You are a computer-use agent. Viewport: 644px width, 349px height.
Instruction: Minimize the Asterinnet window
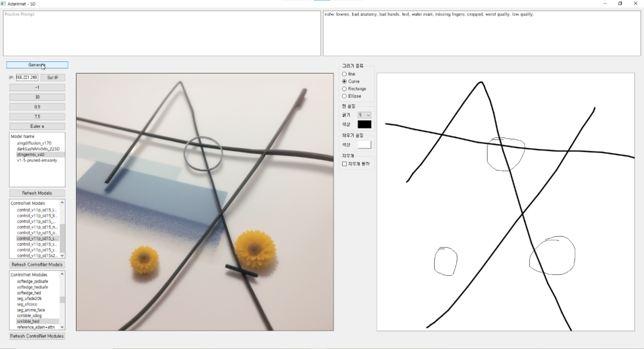pos(605,3)
